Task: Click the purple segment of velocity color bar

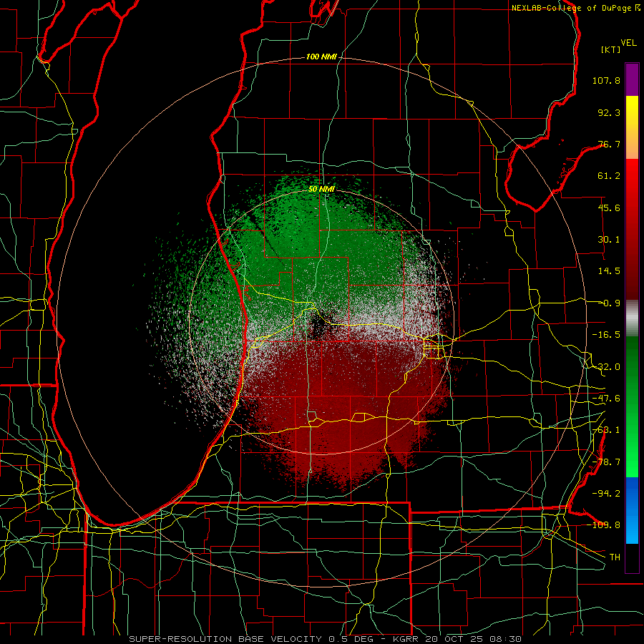Action: (632, 79)
